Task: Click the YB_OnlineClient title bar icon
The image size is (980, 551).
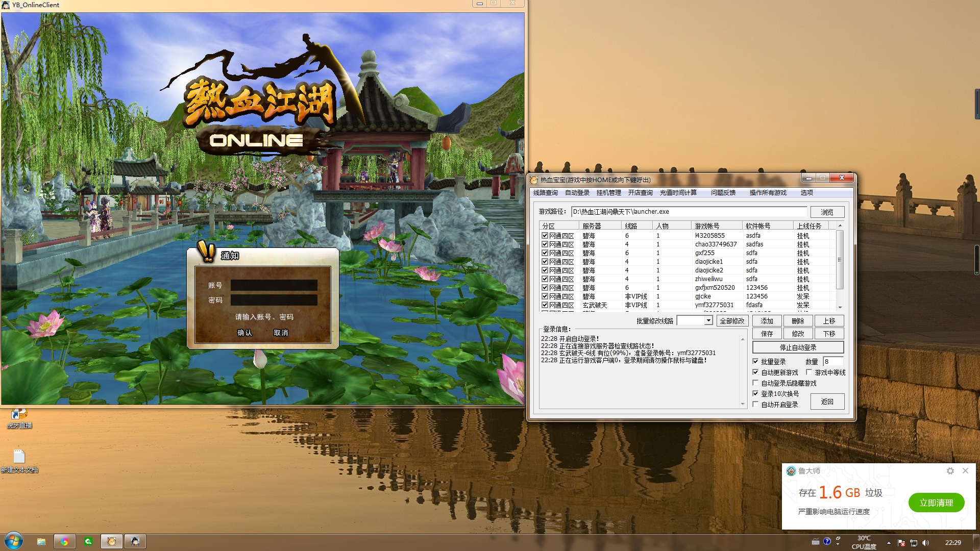Action: pos(6,5)
